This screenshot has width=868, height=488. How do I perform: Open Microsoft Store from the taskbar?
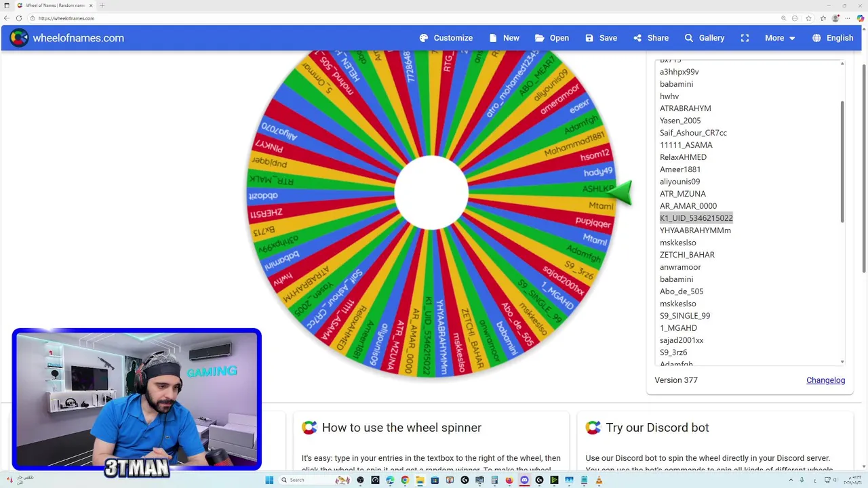tap(435, 480)
